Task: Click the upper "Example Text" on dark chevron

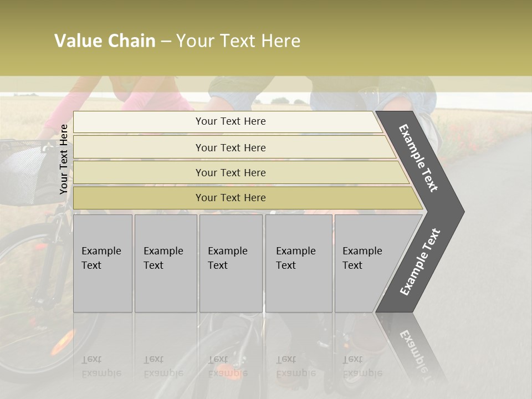Action: click(419, 158)
